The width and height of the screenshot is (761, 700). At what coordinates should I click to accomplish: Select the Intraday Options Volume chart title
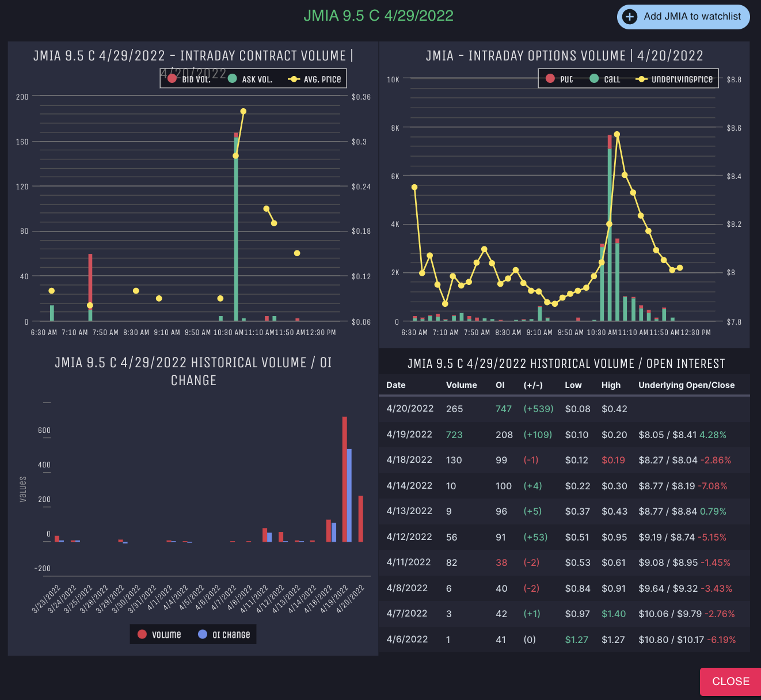[x=564, y=56]
